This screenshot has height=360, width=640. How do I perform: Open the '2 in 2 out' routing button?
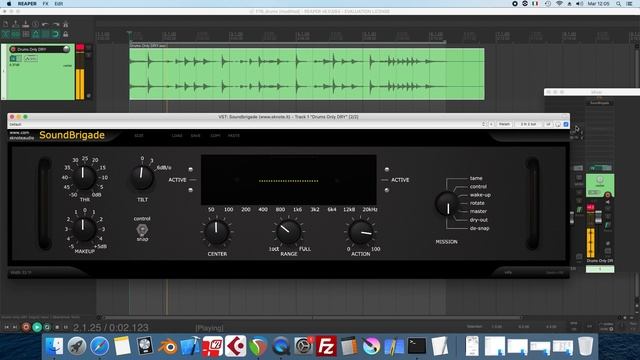click(x=528, y=124)
